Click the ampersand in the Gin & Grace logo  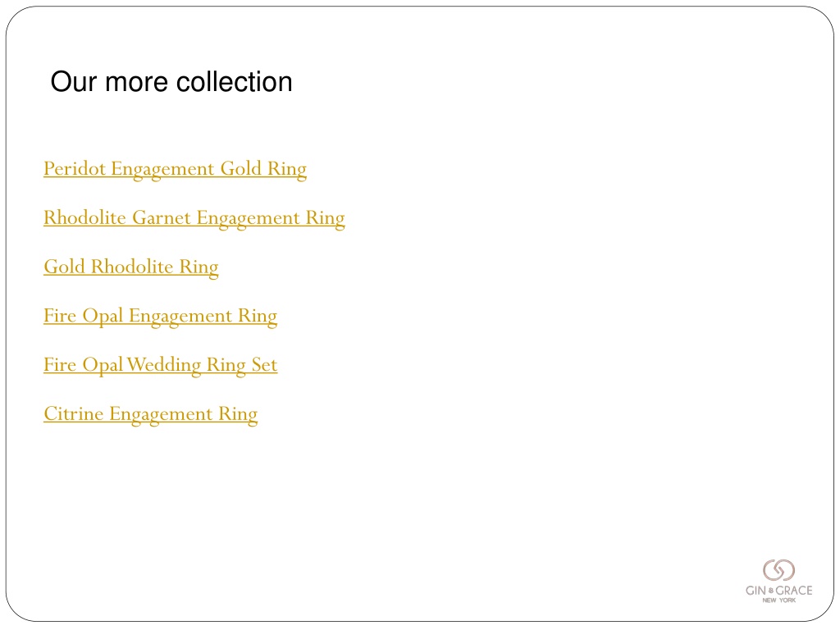[x=771, y=591]
